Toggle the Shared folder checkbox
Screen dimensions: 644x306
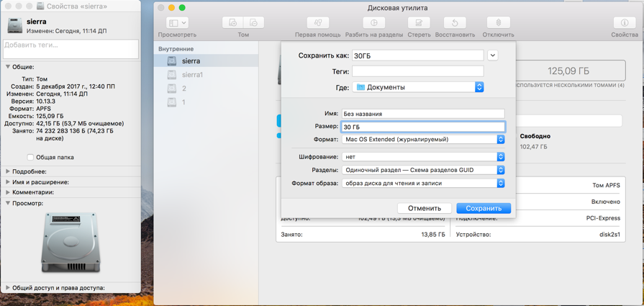(x=30, y=157)
